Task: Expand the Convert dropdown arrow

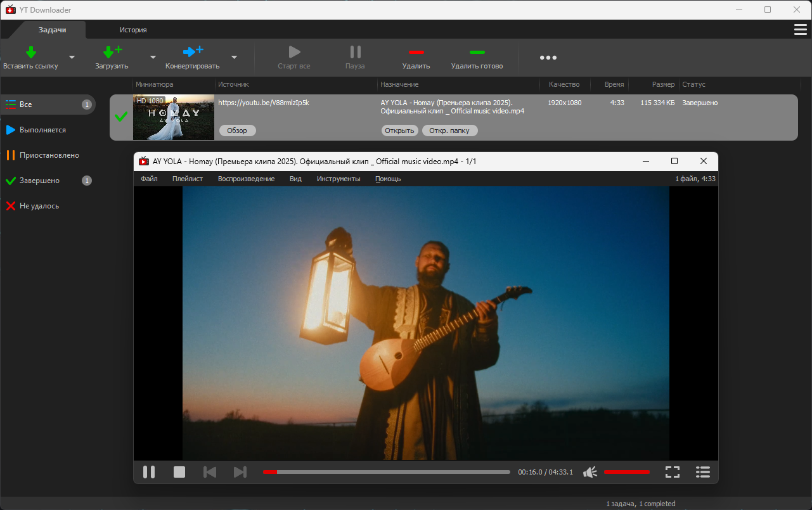Action: tap(234, 57)
